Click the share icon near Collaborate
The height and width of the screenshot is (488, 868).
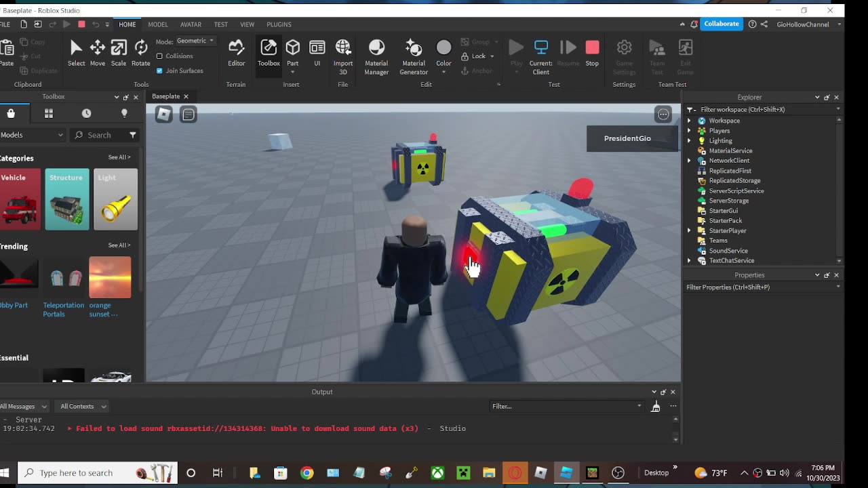pos(764,24)
